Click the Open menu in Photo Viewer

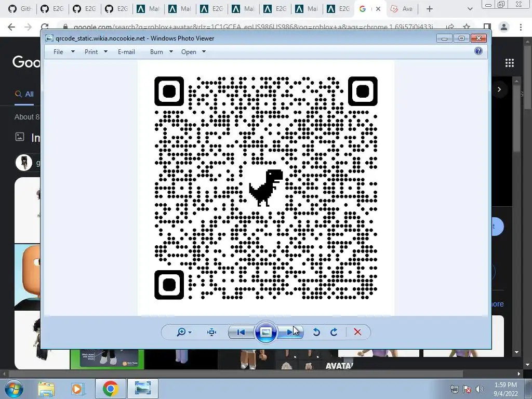189,52
